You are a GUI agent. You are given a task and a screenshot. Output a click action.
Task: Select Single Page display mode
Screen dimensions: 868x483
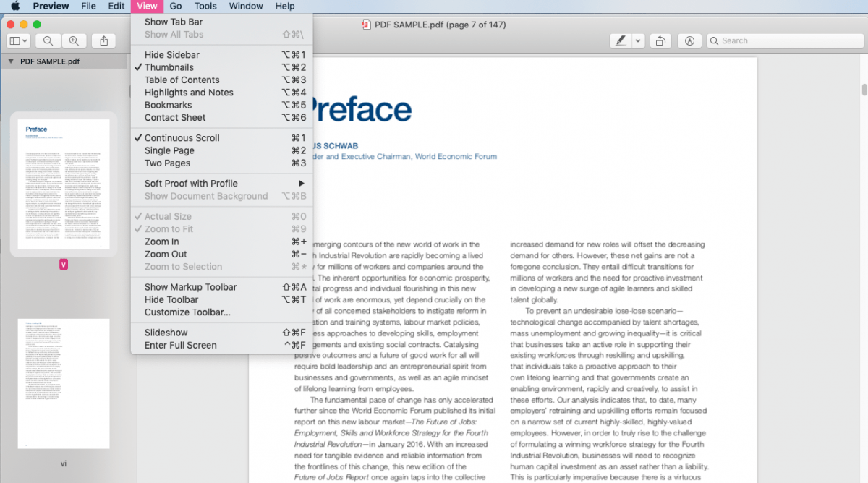(222, 150)
